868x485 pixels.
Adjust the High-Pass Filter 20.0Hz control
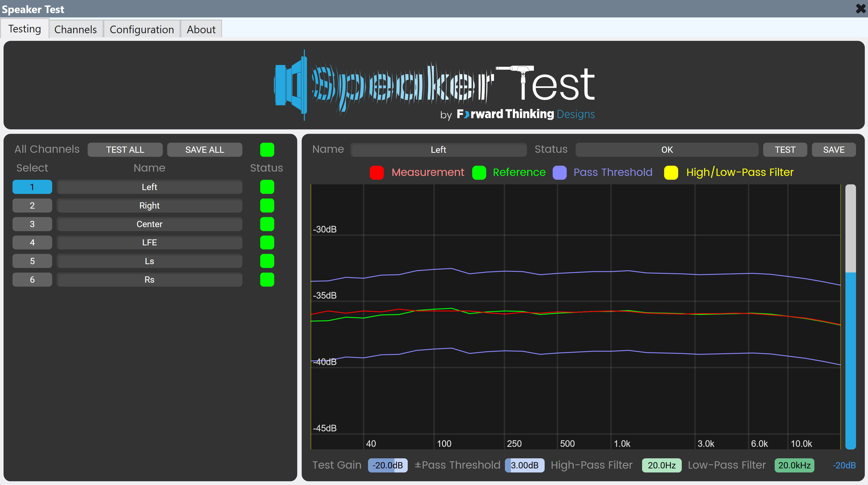pos(661,465)
